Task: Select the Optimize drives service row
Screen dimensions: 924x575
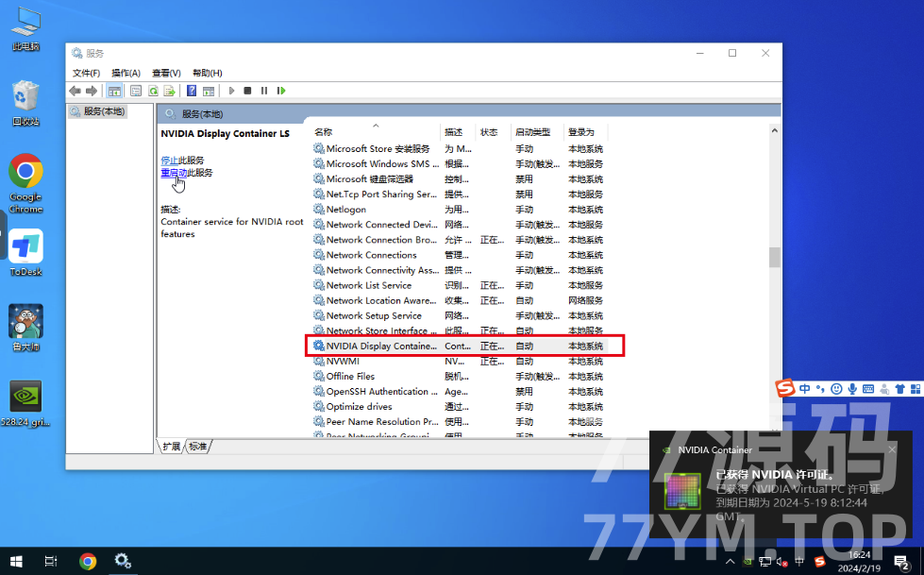Action: (x=459, y=407)
